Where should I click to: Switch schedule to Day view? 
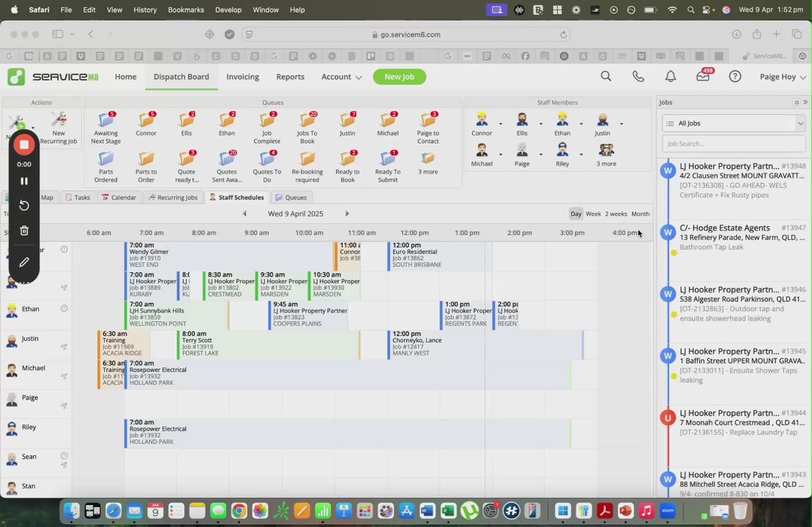point(576,214)
